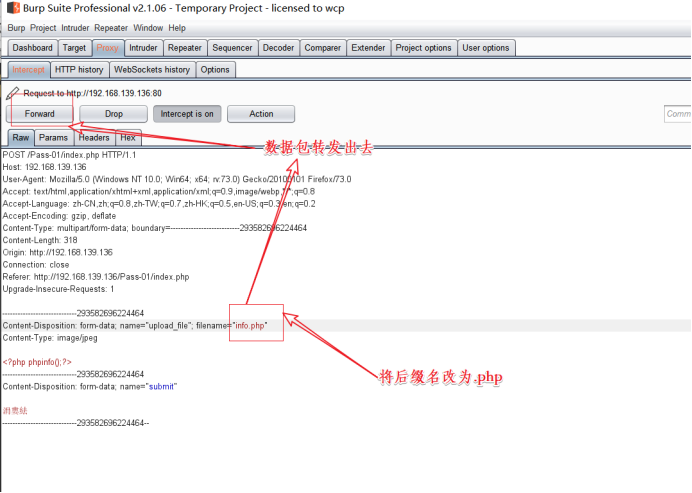Viewport: 692px width, 493px height.
Task: Show the User options tab
Action: point(485,48)
